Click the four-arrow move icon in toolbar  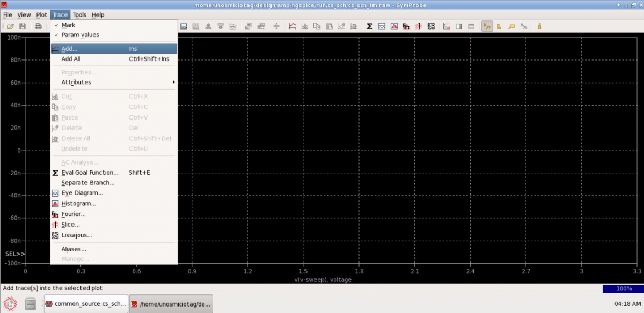pyautogui.click(x=276, y=26)
